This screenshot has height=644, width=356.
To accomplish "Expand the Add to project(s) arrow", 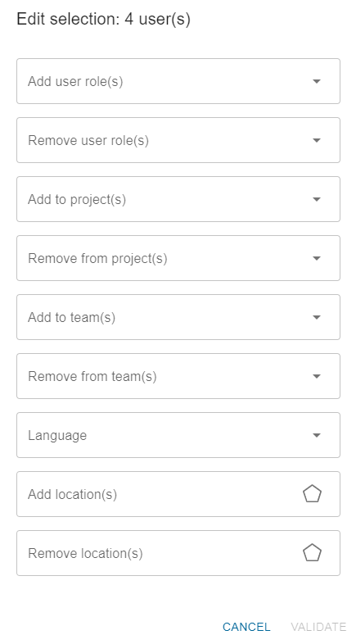I will 316,199.
